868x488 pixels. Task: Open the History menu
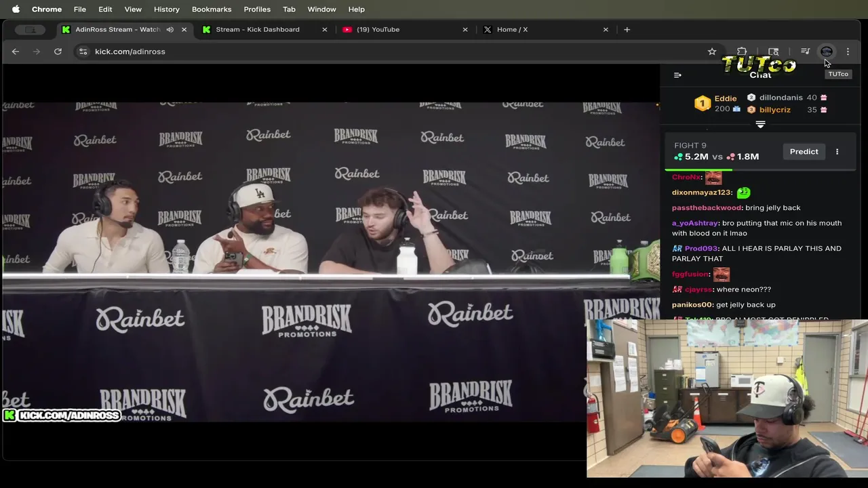(166, 9)
